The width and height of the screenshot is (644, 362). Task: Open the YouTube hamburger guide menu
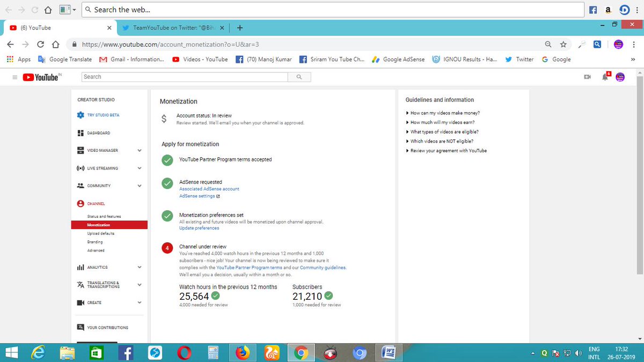point(14,77)
